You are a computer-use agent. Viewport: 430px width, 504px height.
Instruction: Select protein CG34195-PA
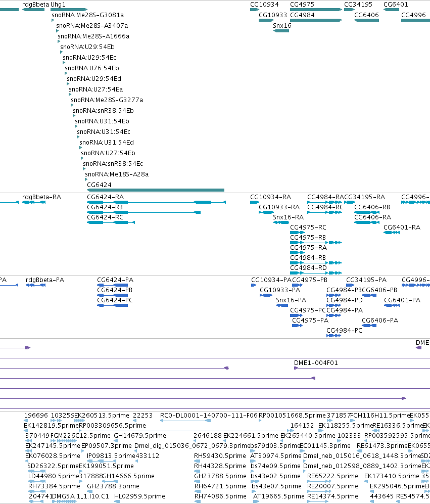(x=350, y=285)
